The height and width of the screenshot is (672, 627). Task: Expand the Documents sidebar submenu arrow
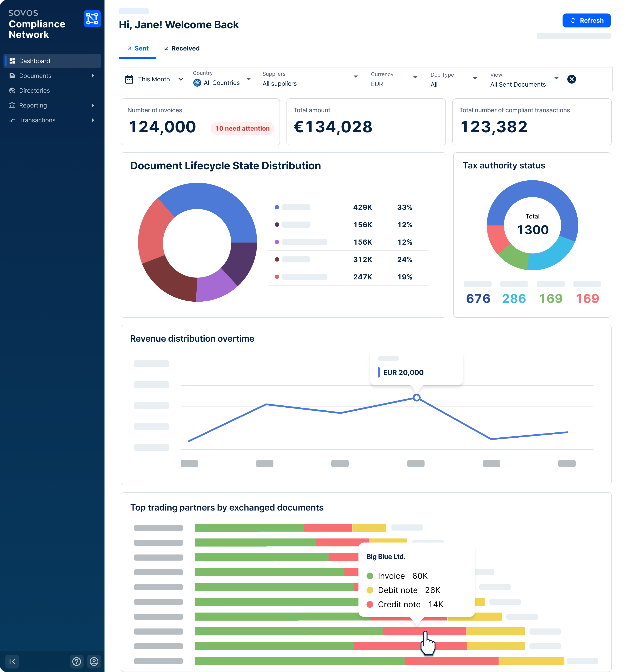click(x=93, y=76)
